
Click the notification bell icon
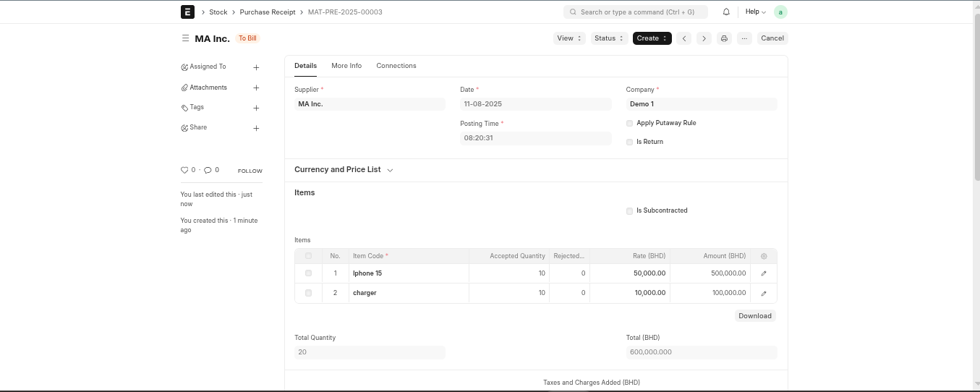pos(726,12)
